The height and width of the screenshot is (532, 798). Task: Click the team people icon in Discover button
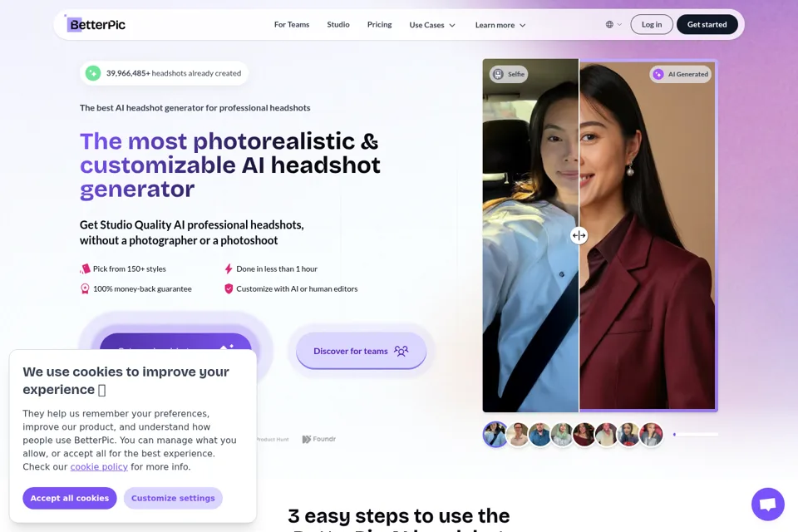(x=401, y=351)
